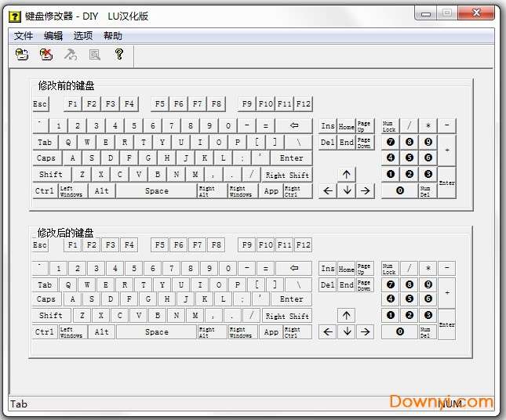This screenshot has width=506, height=420.
Task: Click the down arrow key on the lower keyboard
Action: 347,331
